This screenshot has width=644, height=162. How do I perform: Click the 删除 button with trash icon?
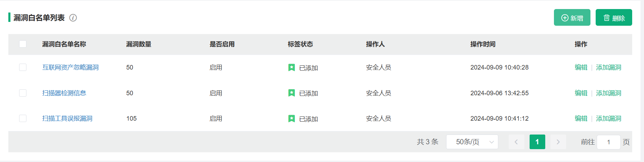614,17
